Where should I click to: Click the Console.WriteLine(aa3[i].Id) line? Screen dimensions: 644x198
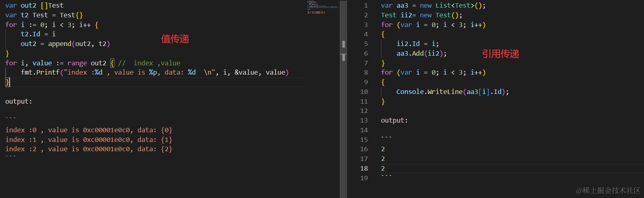[452, 92]
